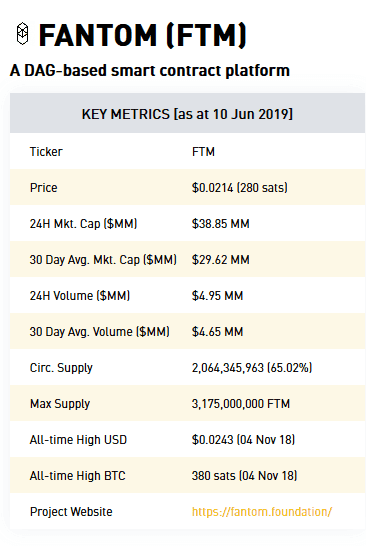Select the $29.62 MM value
The image size is (366, 546).
220,260
